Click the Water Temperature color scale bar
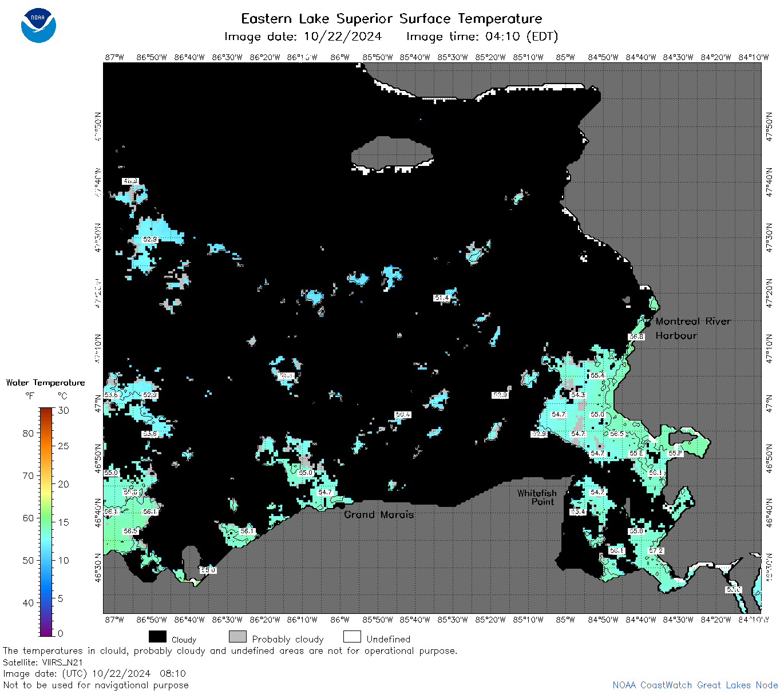Viewport: 784px width, 694px height. pyautogui.click(x=46, y=521)
